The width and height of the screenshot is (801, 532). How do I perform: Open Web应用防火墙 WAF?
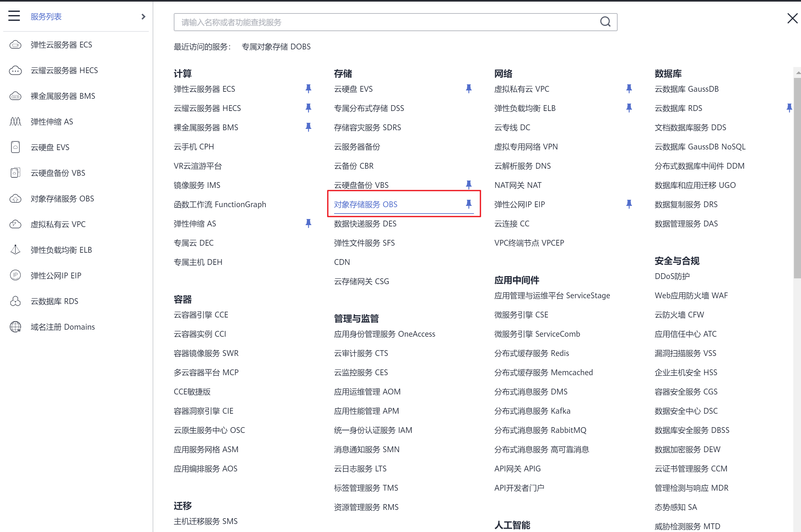[x=691, y=296]
